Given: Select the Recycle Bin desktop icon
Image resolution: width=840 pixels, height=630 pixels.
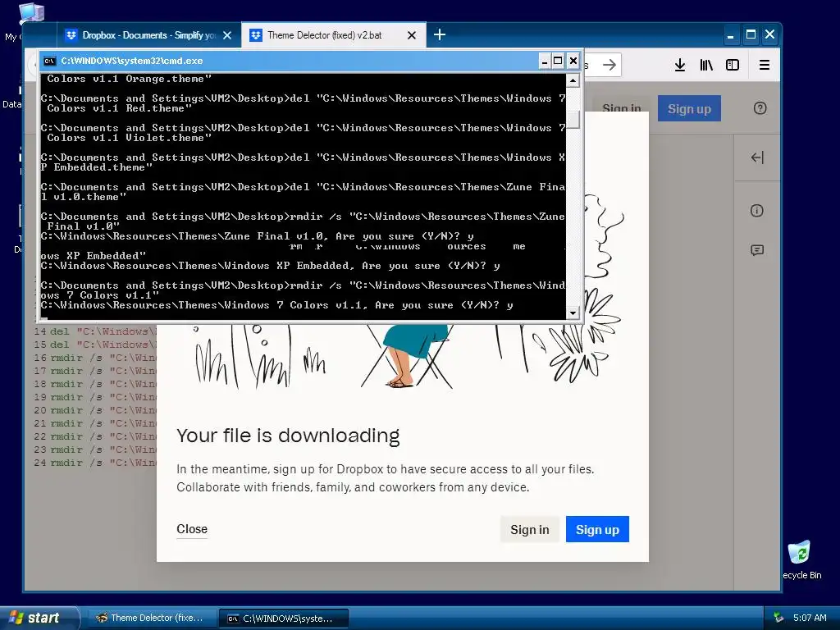Looking at the screenshot, I should tap(801, 559).
